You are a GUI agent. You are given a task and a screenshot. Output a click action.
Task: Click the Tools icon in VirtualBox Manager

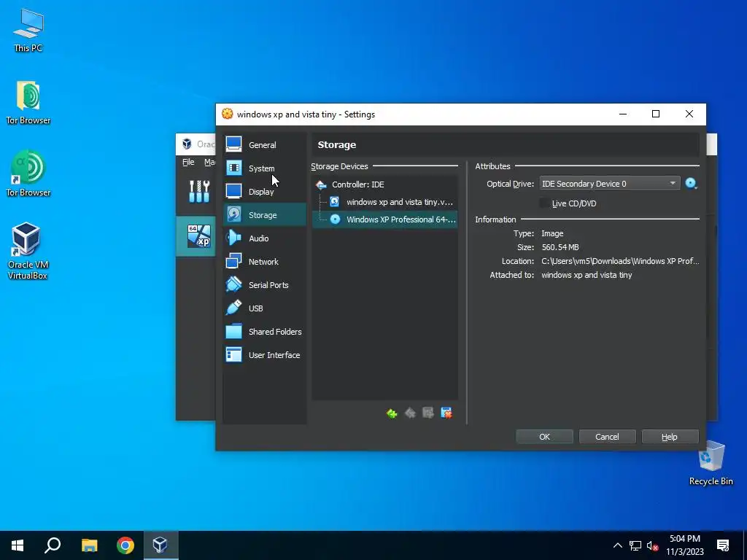[x=199, y=192]
